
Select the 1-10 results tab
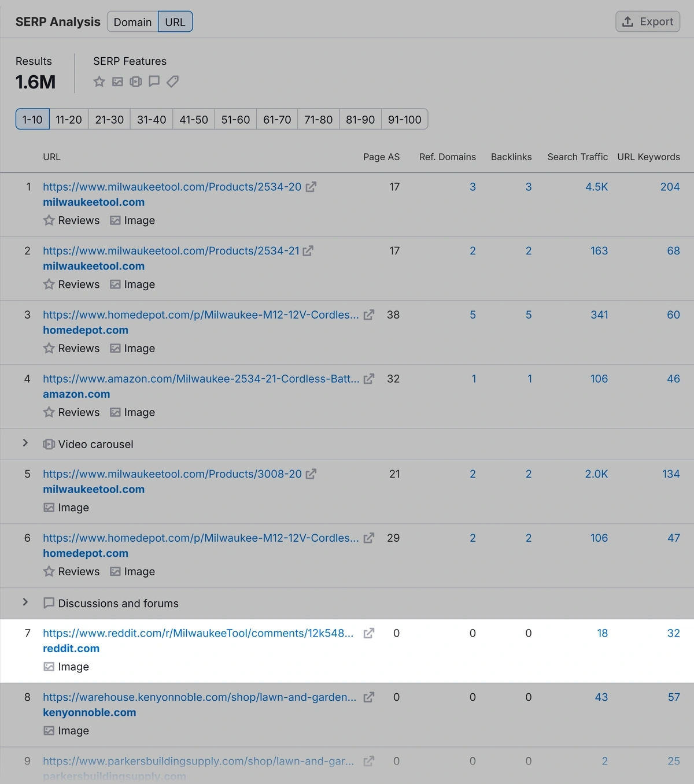click(32, 119)
